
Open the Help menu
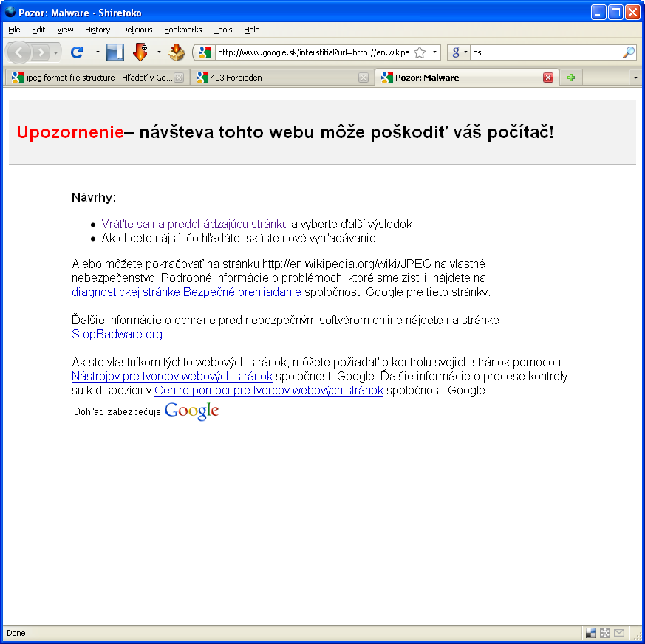click(x=252, y=30)
